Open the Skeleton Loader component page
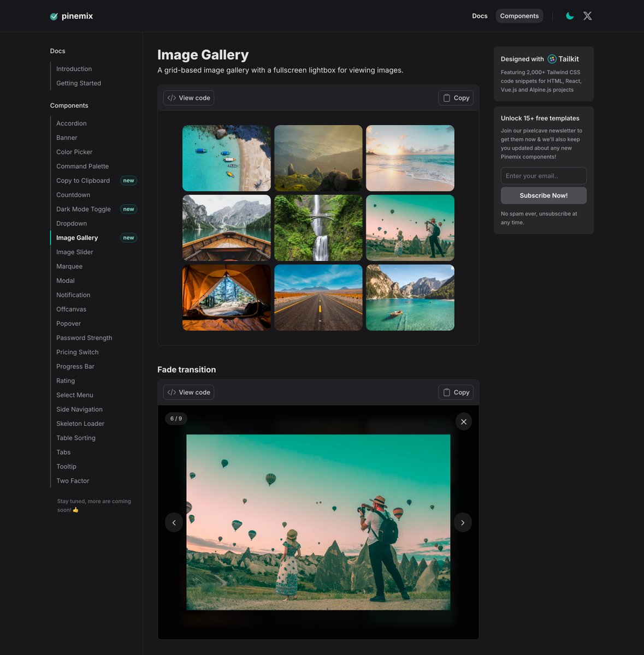The width and height of the screenshot is (644, 655). (80, 424)
